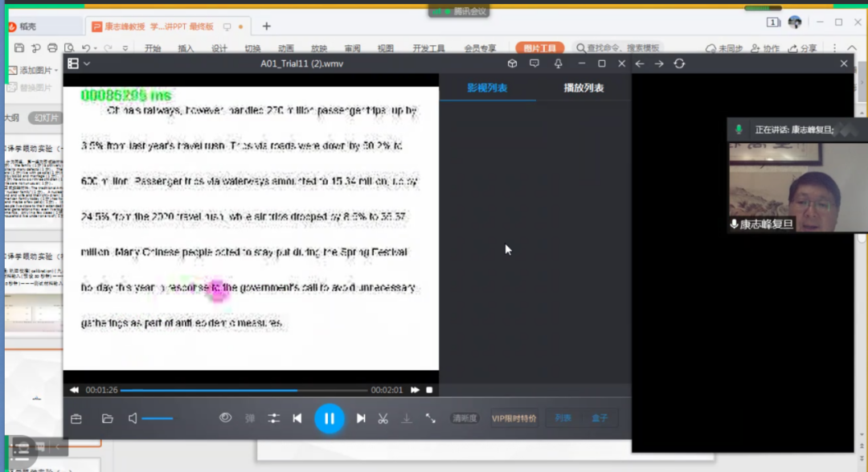Skip to the next video track
Screen dimensions: 868x472
[x=361, y=418]
